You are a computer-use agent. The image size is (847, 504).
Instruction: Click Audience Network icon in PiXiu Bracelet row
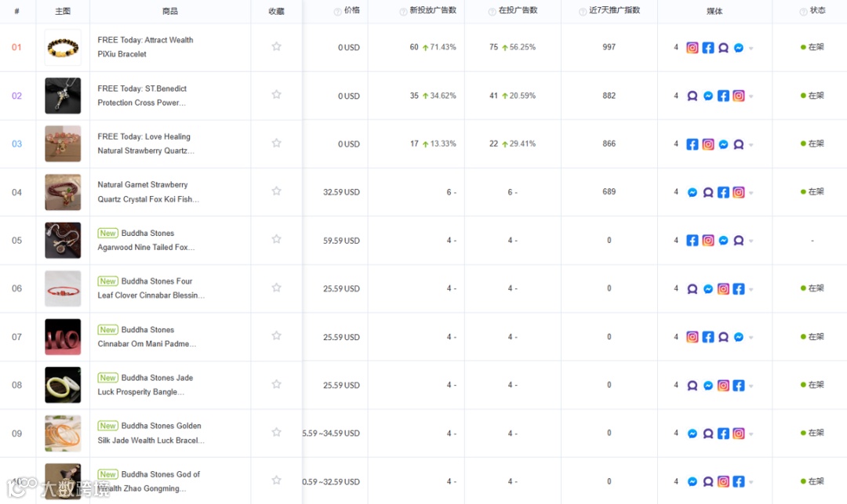click(x=723, y=48)
